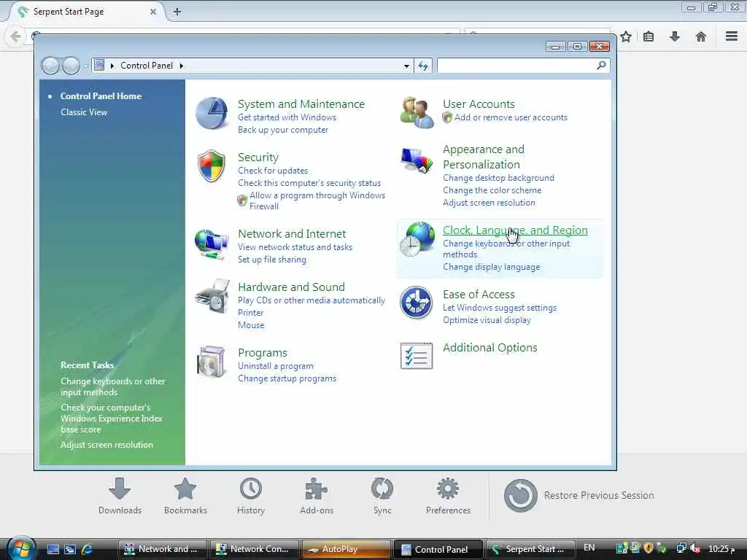
Task: Switch to Network and... taskbar item
Action: pyautogui.click(x=162, y=549)
